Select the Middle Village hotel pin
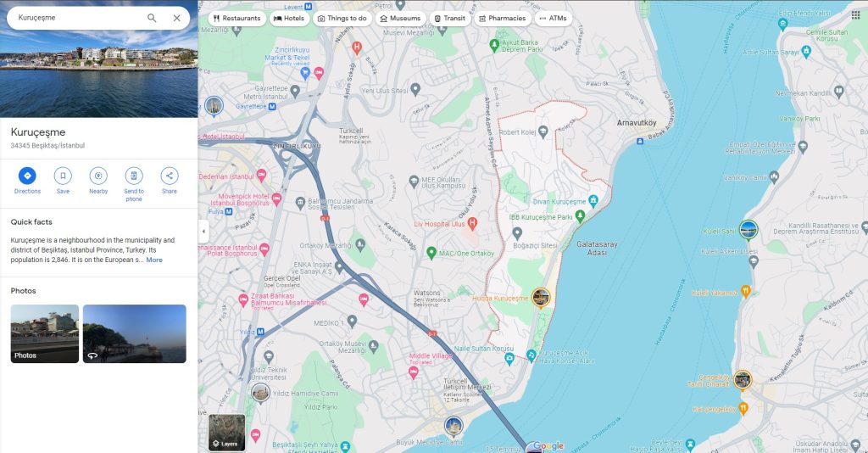Viewport: 868px width, 453px height. coord(413,372)
